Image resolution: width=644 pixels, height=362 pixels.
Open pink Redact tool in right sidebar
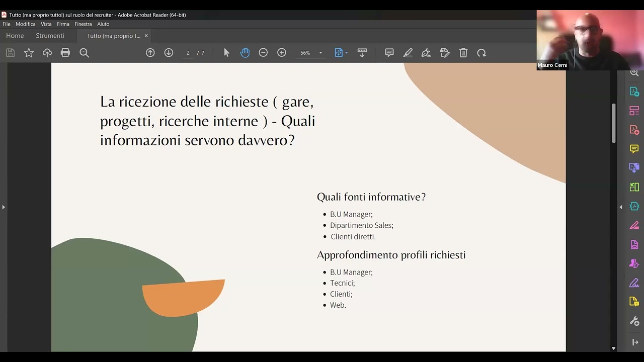point(634,225)
